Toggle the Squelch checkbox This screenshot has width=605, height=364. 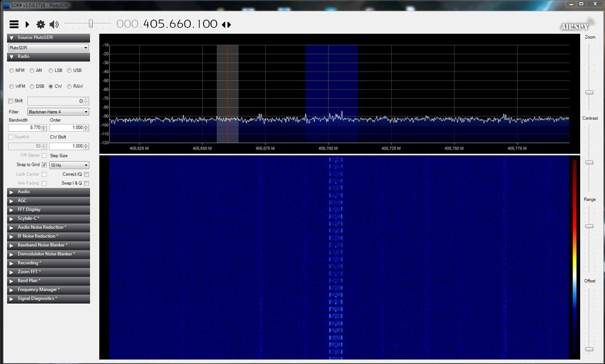point(11,137)
